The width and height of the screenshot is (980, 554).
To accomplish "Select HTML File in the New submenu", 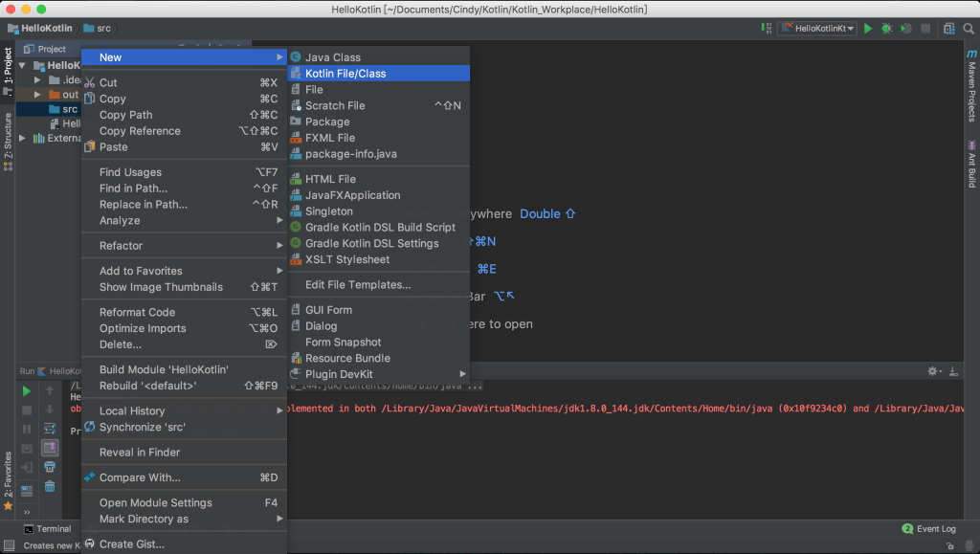I will pos(378,179).
